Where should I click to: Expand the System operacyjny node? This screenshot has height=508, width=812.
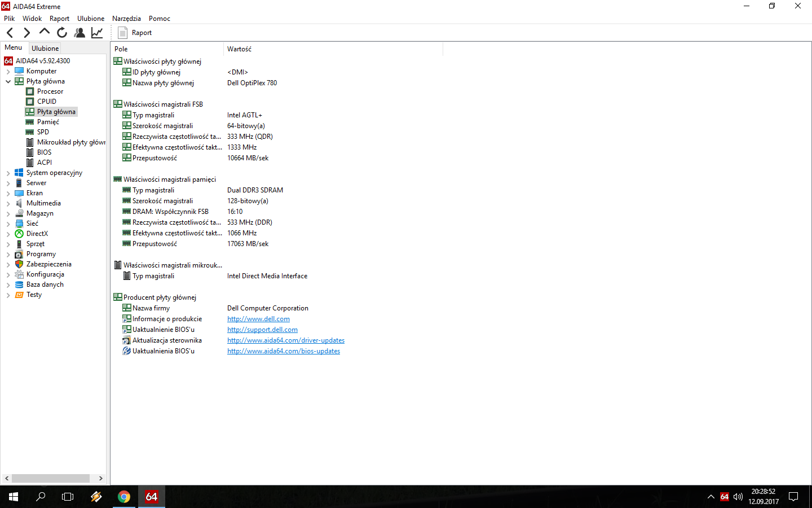[8, 173]
